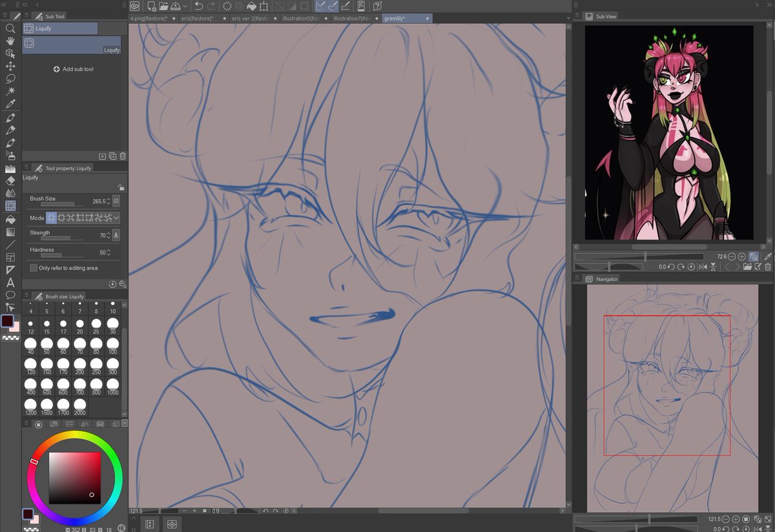
Task: Select the Text tool
Action: coord(10,282)
